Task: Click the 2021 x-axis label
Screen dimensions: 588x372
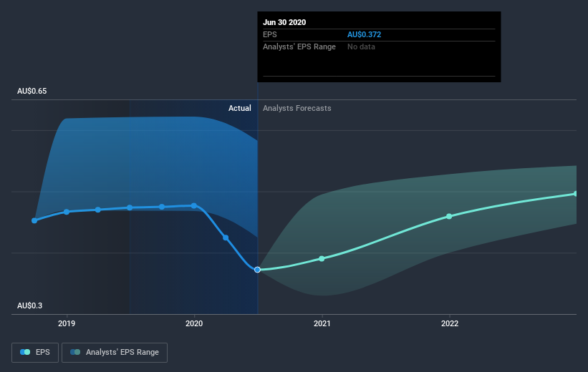Action: [x=322, y=323]
